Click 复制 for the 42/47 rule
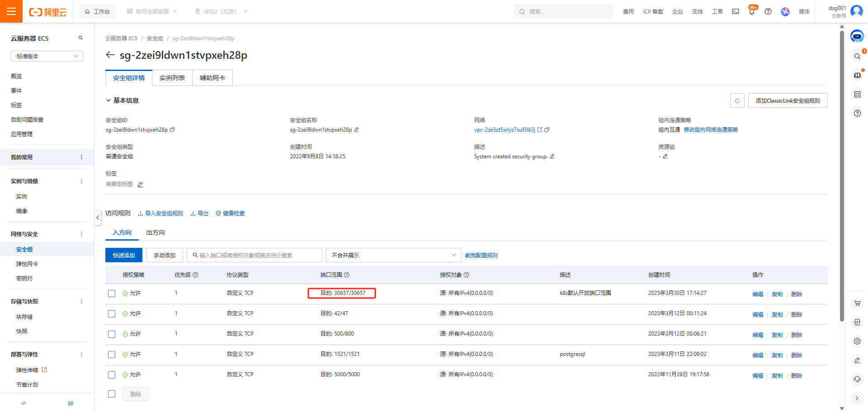Screen dimensions: 868x412 coord(777,314)
